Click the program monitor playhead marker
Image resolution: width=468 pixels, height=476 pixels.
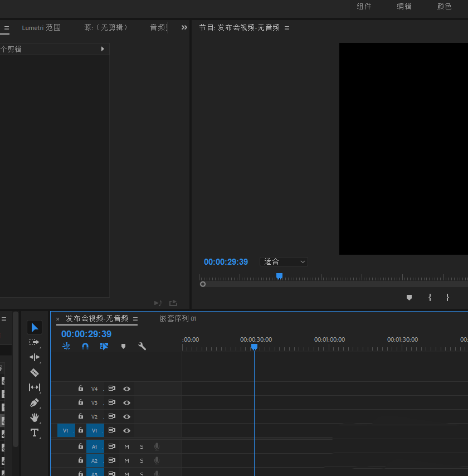(280, 276)
